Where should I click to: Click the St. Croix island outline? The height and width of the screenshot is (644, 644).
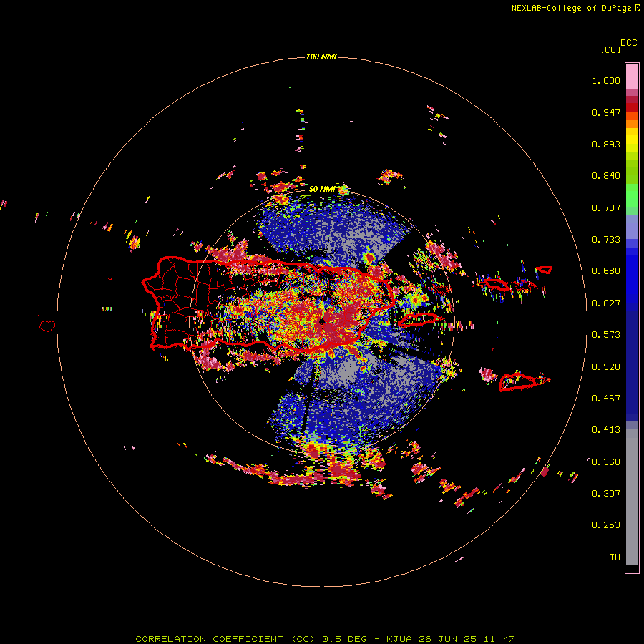[518, 381]
